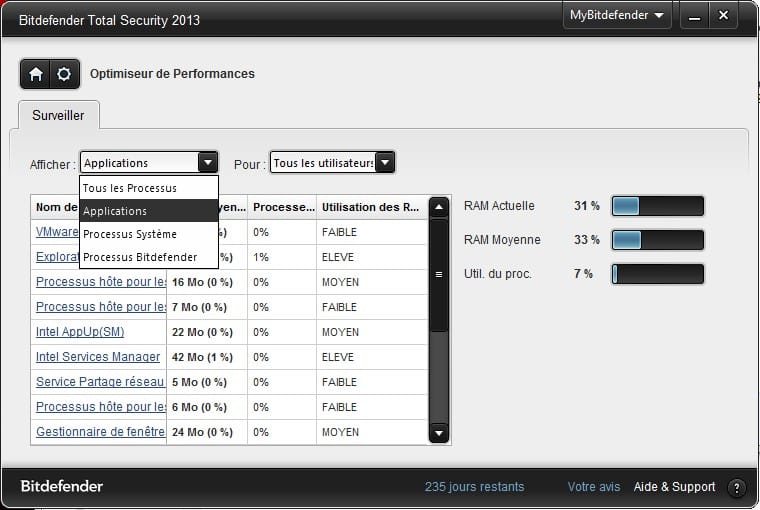Click the Tous les utilisateurs combo box
This screenshot has height=510, width=760.
coord(332,162)
